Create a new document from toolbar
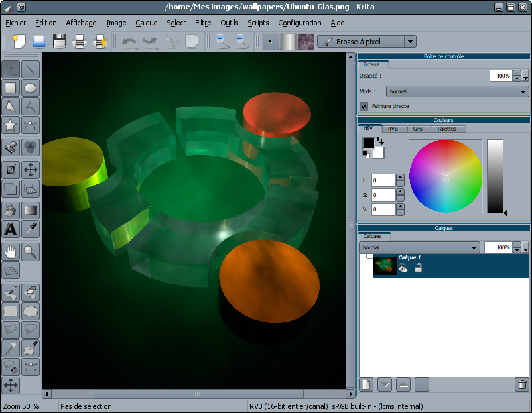This screenshot has height=413, width=532. [19, 42]
